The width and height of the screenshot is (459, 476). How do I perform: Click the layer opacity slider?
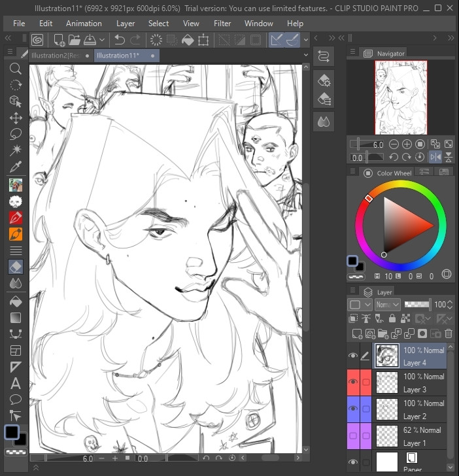[x=418, y=305]
